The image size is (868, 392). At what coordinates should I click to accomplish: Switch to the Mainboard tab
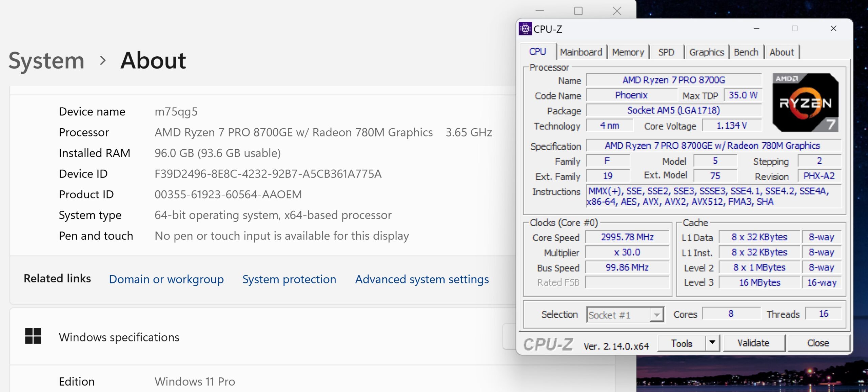(x=581, y=52)
